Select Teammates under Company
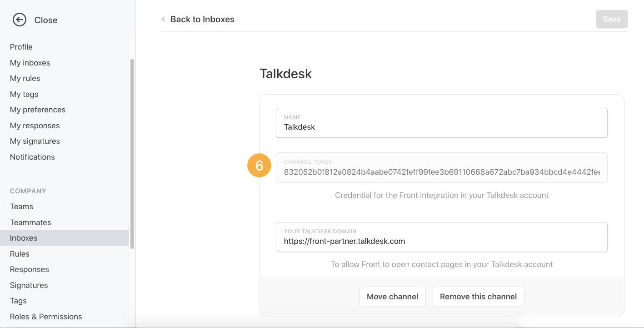This screenshot has width=644, height=328. [30, 222]
